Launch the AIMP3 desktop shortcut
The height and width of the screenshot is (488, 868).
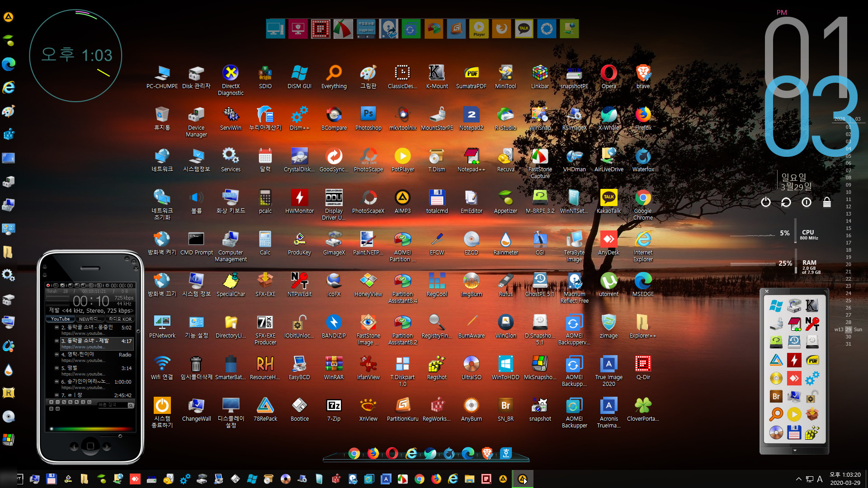pyautogui.click(x=402, y=202)
